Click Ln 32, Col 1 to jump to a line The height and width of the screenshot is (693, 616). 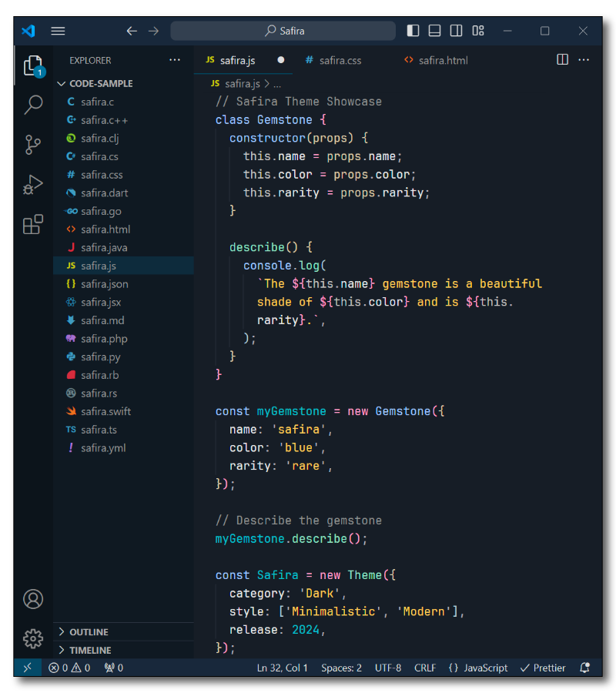click(282, 668)
